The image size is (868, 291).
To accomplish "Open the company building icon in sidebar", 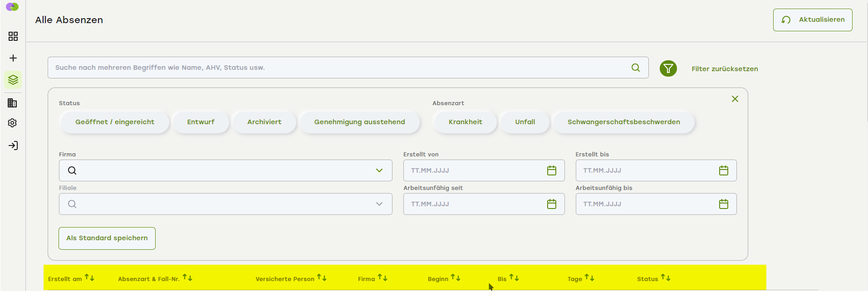I will [13, 103].
